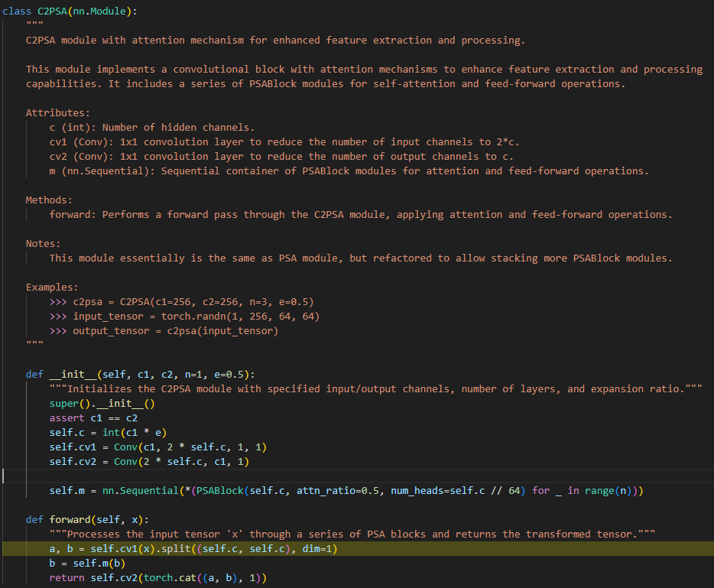Click the __init__ method name
Screen dimensions: 714x588
(73, 375)
